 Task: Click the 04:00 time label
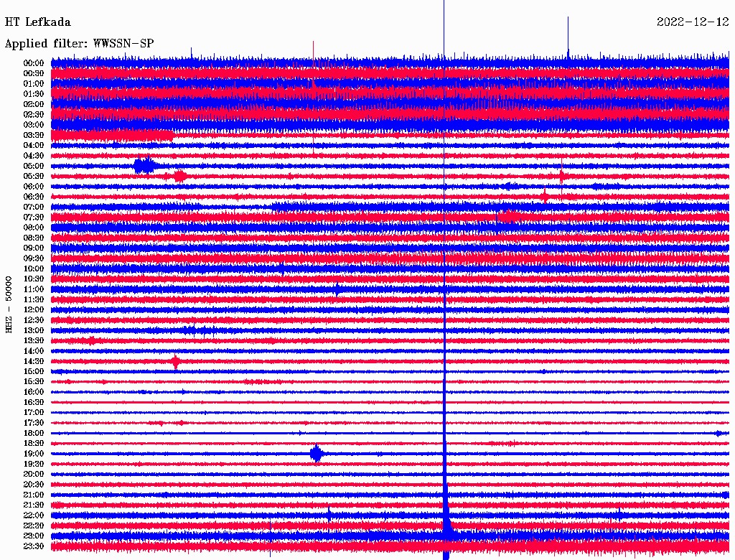34,146
